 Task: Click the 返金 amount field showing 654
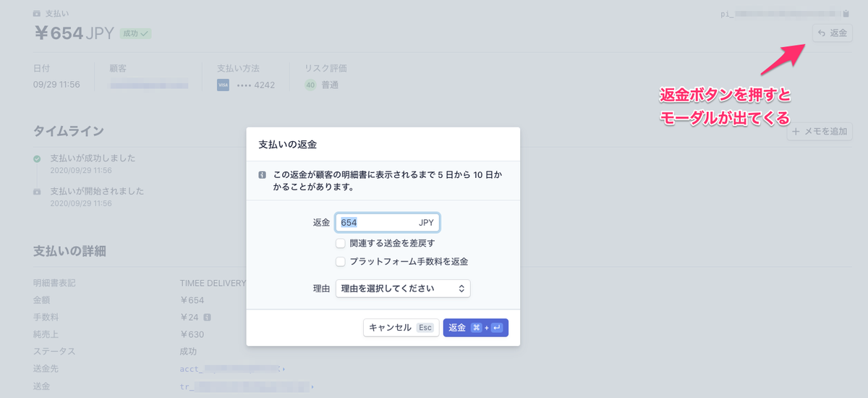388,223
